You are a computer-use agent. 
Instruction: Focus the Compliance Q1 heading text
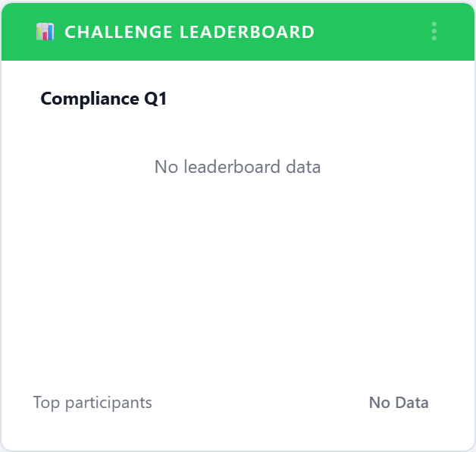(104, 99)
